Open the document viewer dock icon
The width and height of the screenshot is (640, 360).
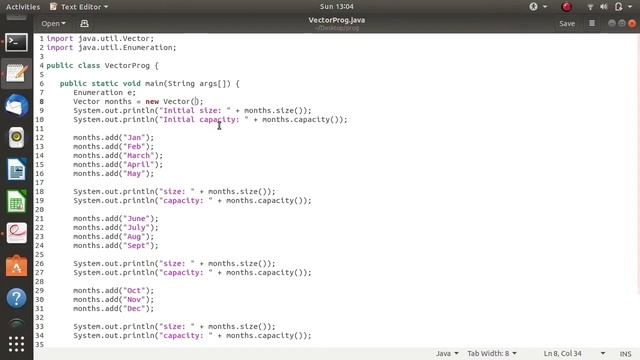[x=16, y=233]
